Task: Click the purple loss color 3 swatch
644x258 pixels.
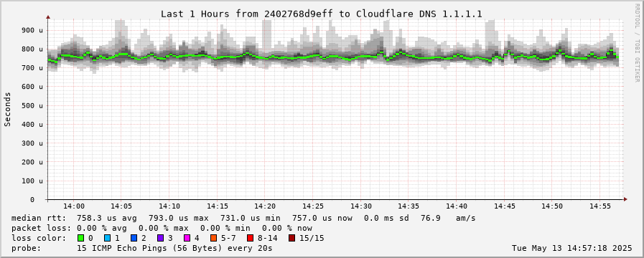Action: point(160,238)
